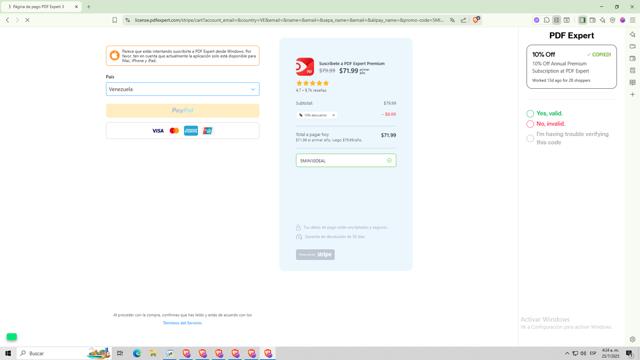Open the País dropdown showing Venezuela
Screen dimensions: 640x360
[x=182, y=89]
